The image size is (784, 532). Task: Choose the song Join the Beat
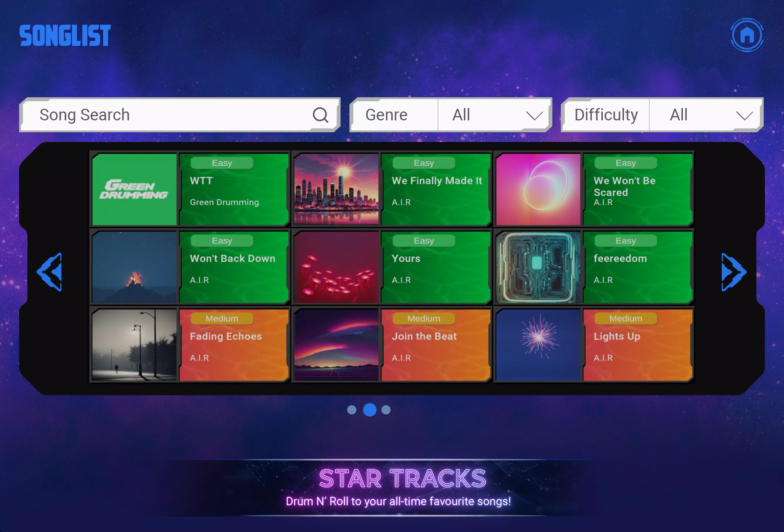435,345
